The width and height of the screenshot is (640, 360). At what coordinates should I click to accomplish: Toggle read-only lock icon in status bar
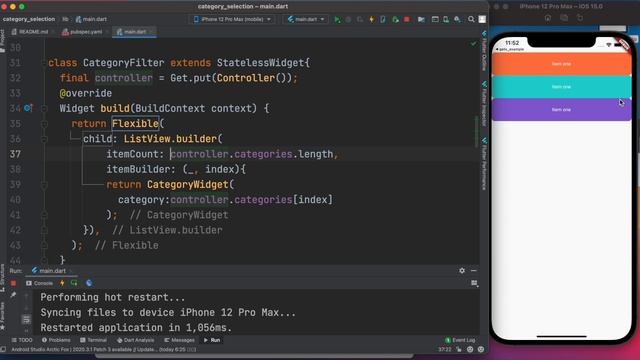[459, 349]
